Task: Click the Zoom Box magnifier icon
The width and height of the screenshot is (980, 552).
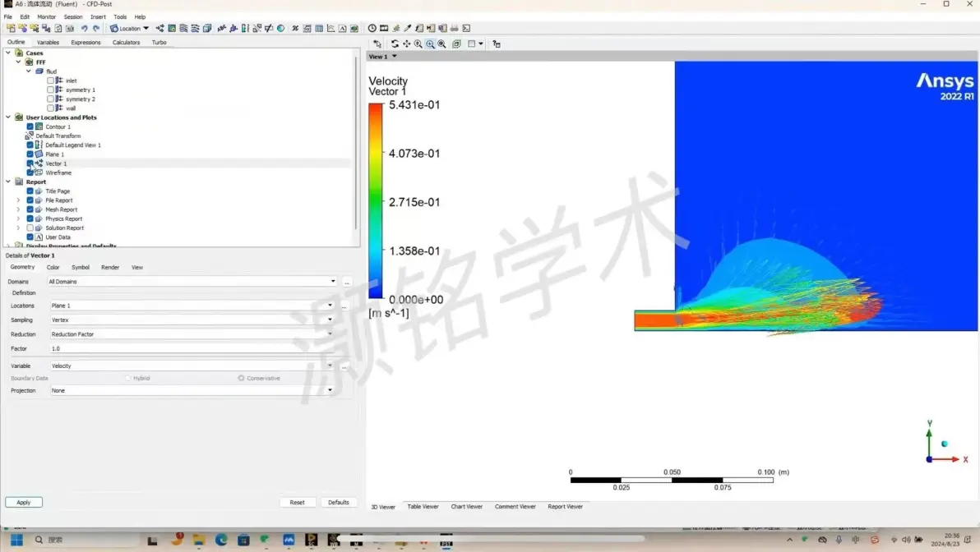Action: click(x=430, y=44)
